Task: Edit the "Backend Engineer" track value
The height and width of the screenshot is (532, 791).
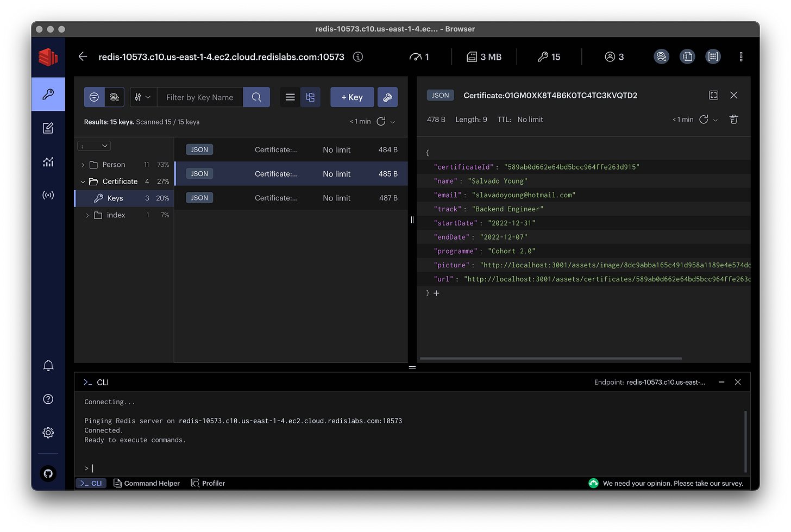Action: point(507,209)
